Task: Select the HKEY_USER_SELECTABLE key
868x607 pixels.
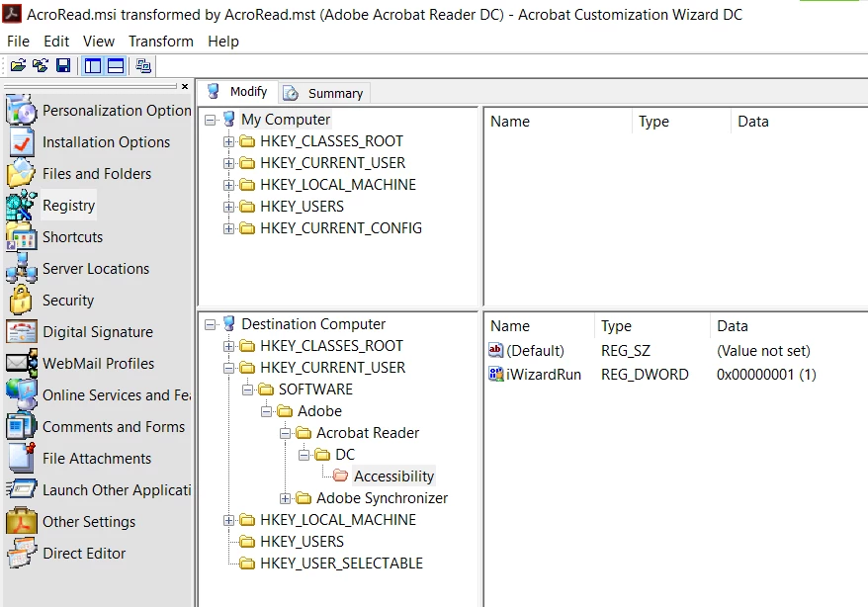Action: [x=341, y=563]
